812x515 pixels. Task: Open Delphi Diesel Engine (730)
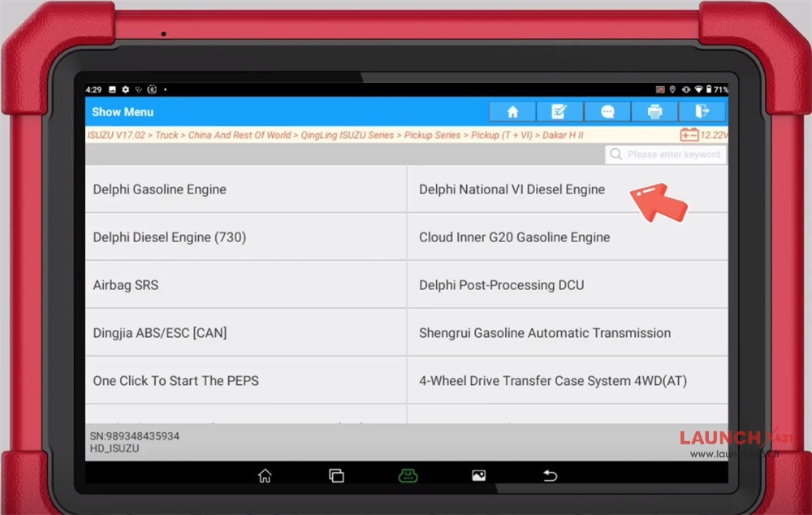click(245, 236)
